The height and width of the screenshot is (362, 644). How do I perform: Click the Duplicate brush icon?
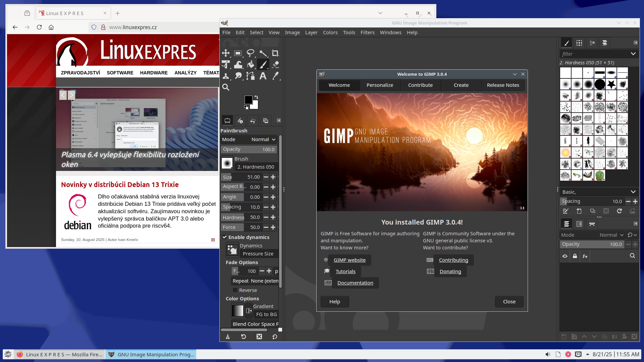tap(592, 211)
